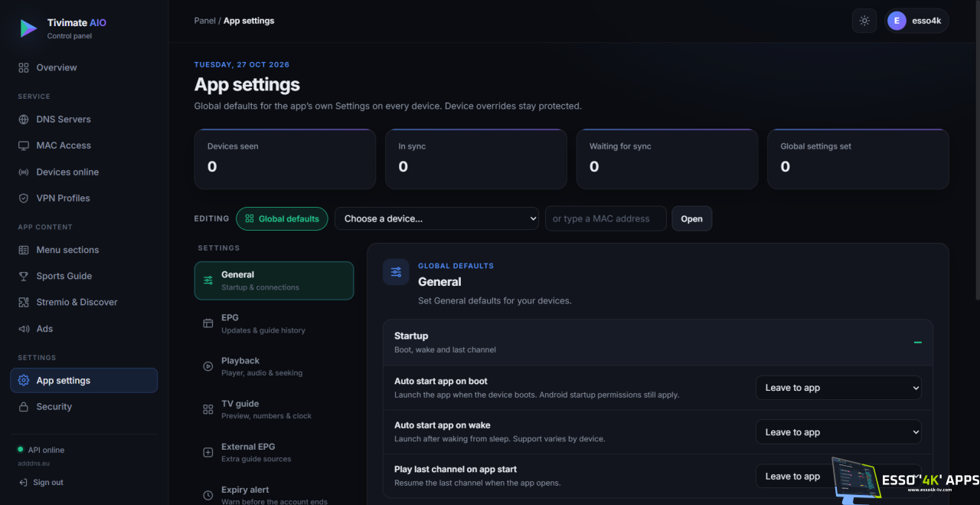Click the External EPG plus icon
The image size is (980, 505).
[x=208, y=453]
